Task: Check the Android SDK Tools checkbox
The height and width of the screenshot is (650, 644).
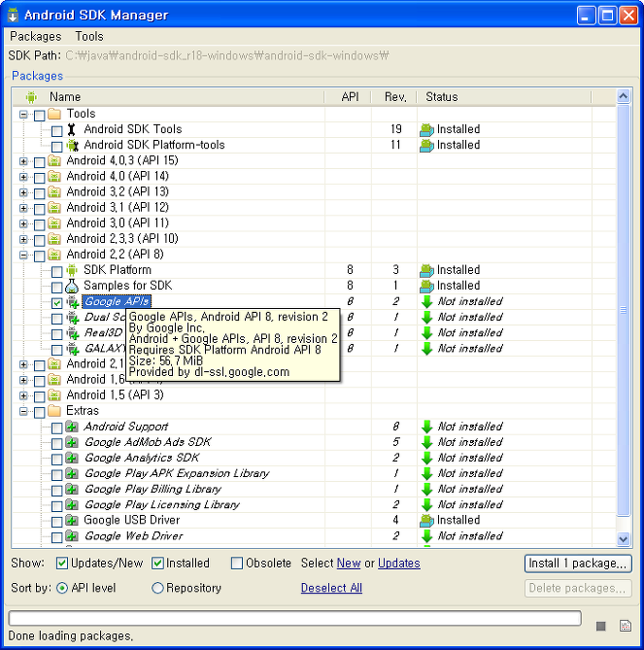Action: [x=56, y=131]
